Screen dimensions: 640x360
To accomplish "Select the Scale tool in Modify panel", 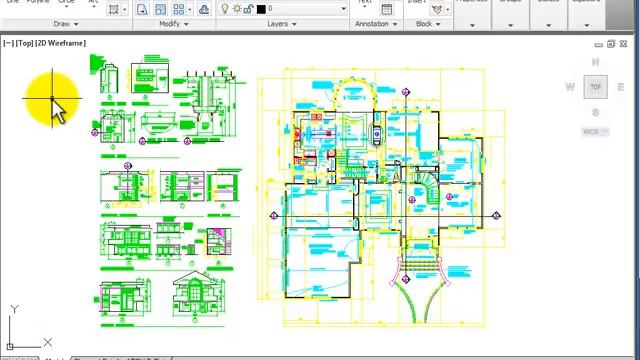I will 161,9.
